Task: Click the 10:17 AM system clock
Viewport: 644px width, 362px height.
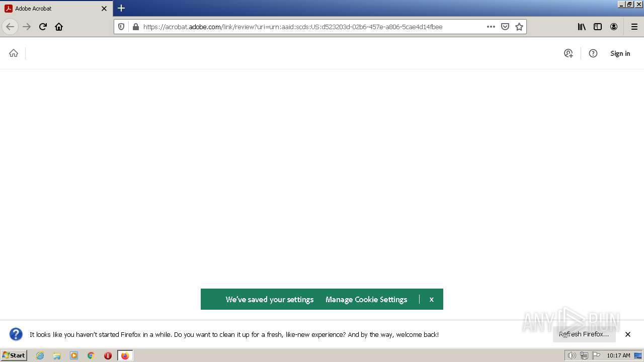Action: [x=618, y=355]
